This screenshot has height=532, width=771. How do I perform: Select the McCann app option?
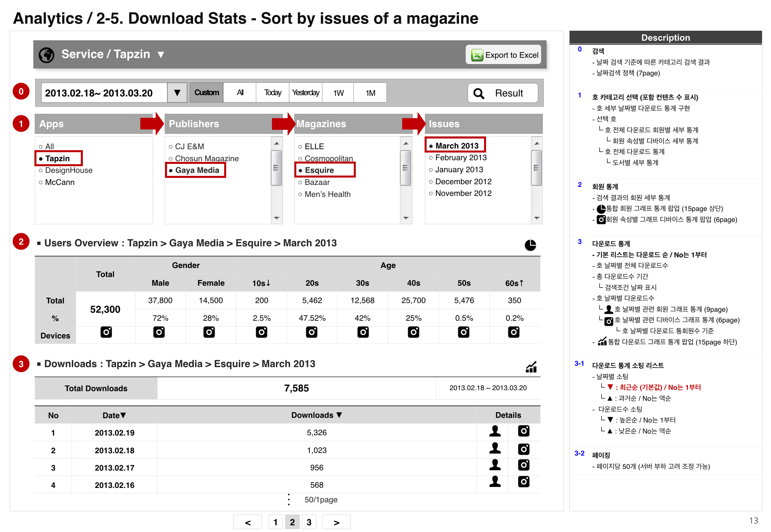pyautogui.click(x=57, y=183)
